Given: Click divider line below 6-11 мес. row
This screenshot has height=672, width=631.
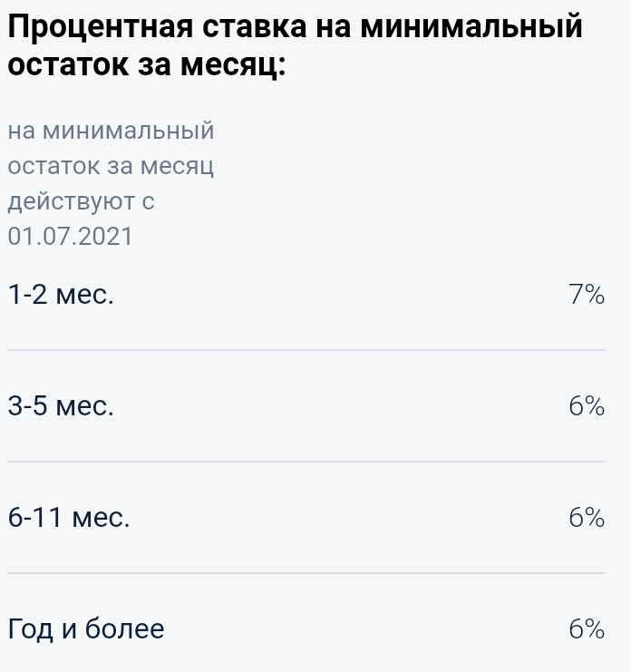Looking at the screenshot, I should tap(306, 572).
